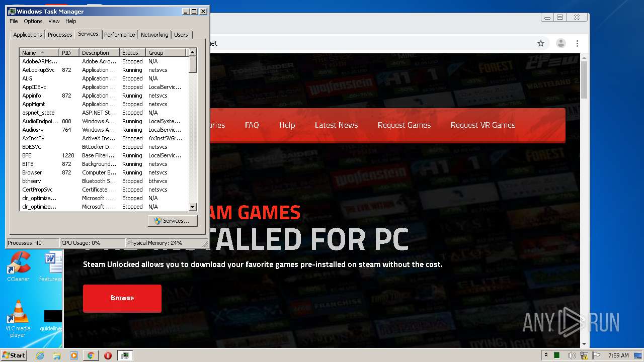Open the Action Center flag icon
The height and width of the screenshot is (362, 644).
pyautogui.click(x=596, y=355)
